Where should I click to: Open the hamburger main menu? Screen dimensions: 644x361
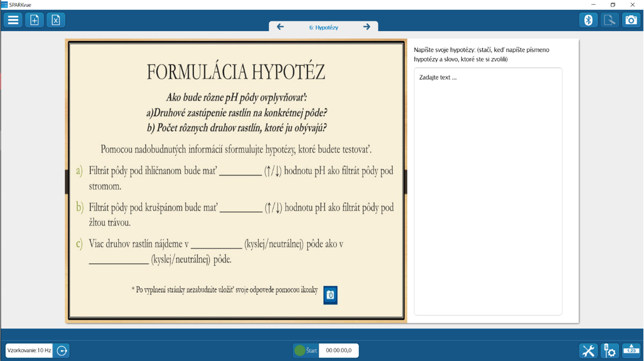pyautogui.click(x=13, y=20)
